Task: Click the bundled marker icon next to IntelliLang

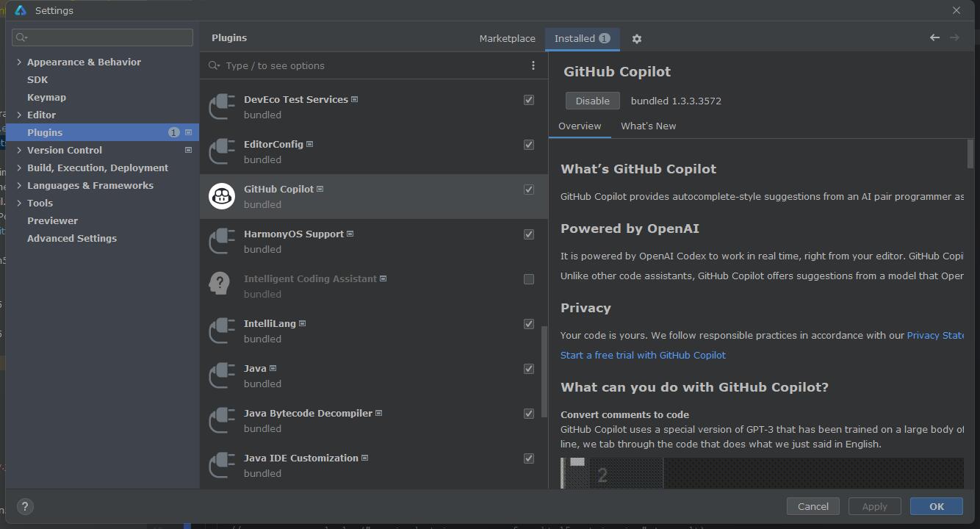Action: coord(302,323)
